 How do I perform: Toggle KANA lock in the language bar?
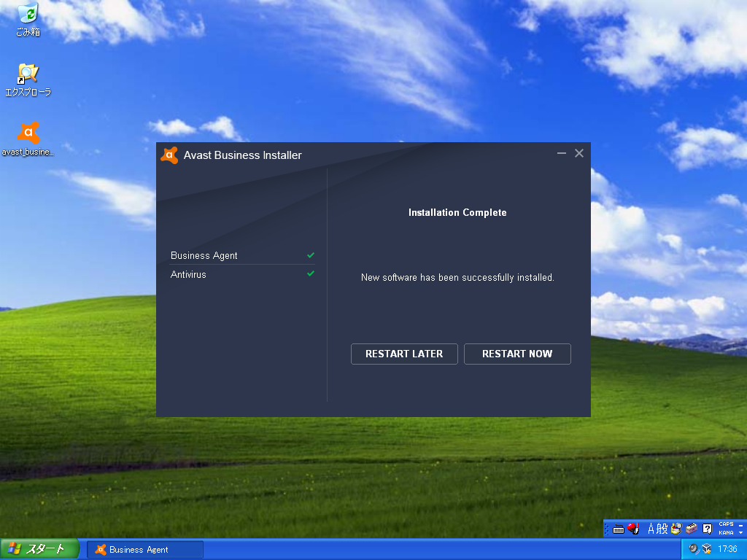pos(726,533)
